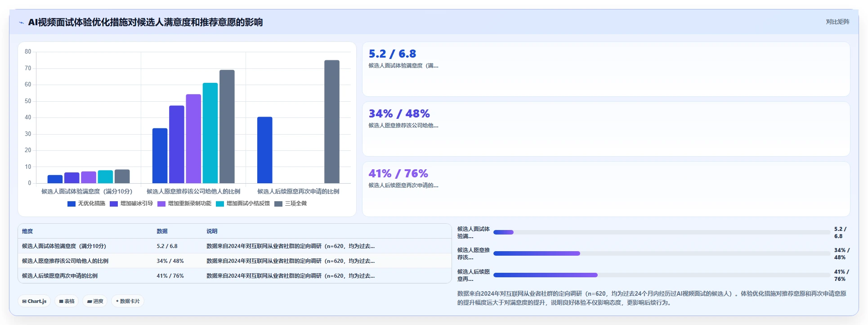Click the 表格 tag chip
The image size is (868, 325).
coord(67,301)
